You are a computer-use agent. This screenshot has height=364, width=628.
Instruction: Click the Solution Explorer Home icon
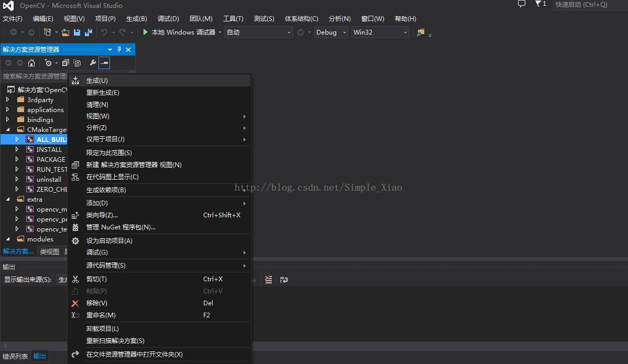(x=31, y=63)
